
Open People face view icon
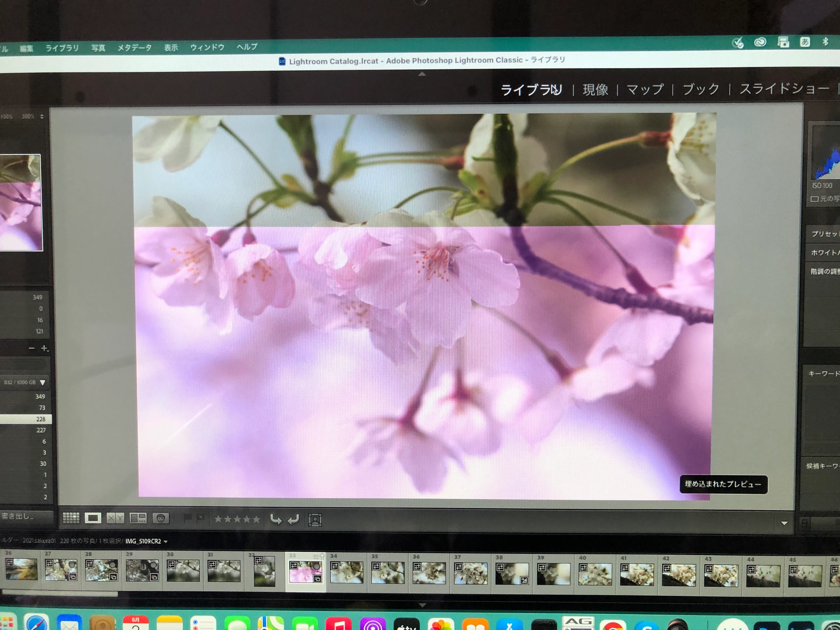[161, 518]
